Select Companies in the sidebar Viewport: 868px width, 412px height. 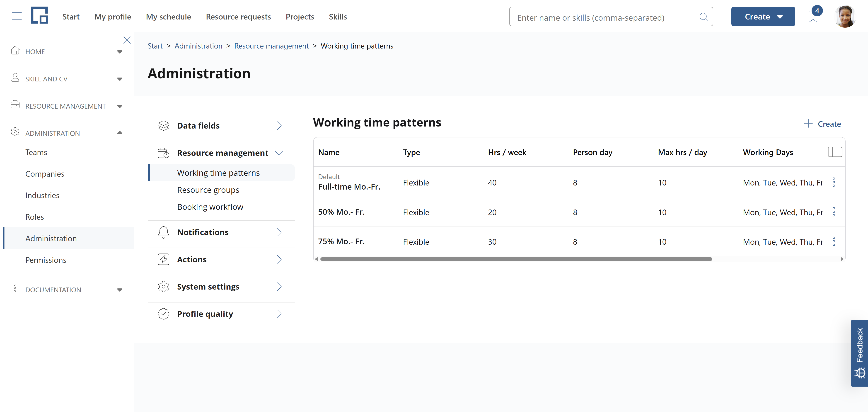45,174
